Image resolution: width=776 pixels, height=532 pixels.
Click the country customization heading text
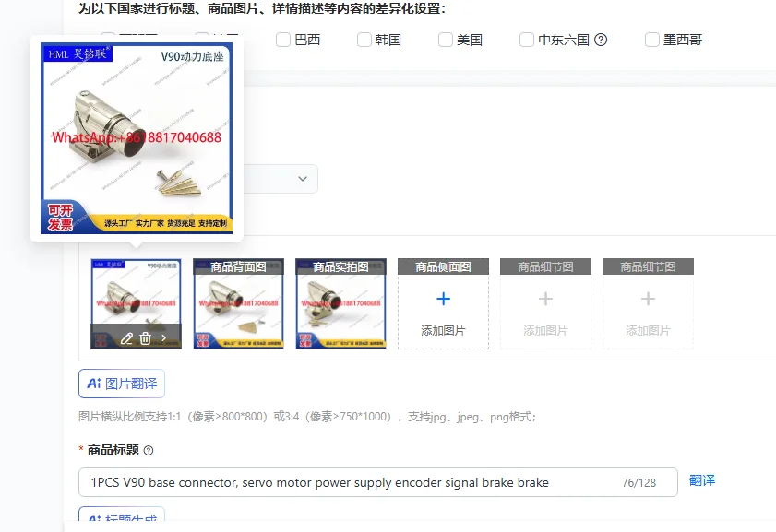[x=262, y=8]
